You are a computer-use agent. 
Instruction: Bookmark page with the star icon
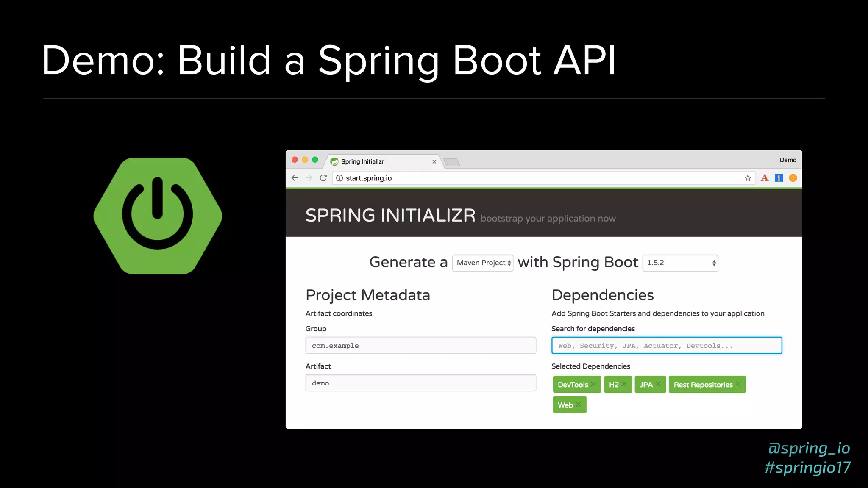tap(748, 178)
